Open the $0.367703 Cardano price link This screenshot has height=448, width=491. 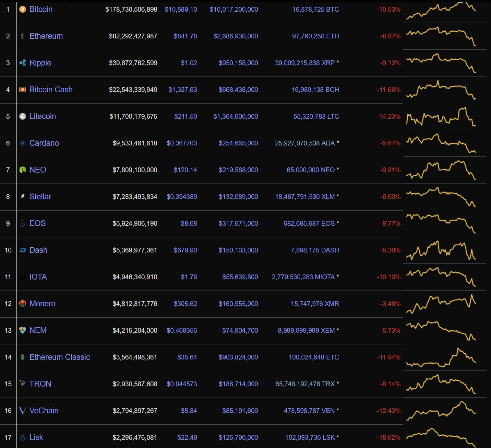tap(182, 143)
